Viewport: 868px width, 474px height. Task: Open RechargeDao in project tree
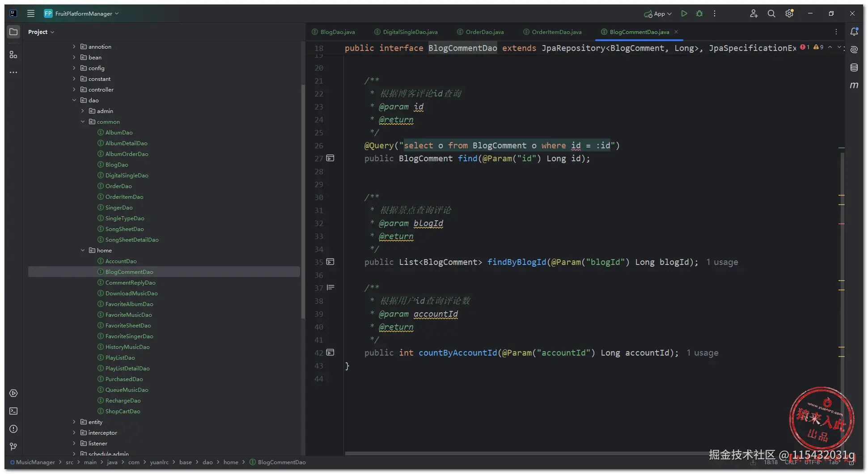click(123, 400)
